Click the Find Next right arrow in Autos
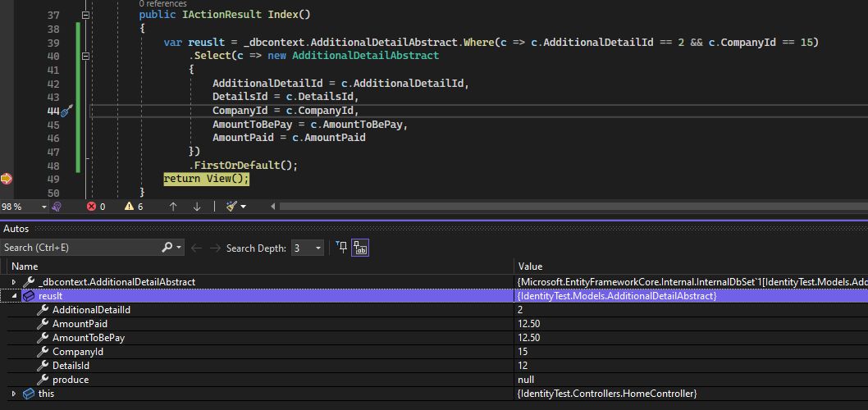 coord(215,248)
